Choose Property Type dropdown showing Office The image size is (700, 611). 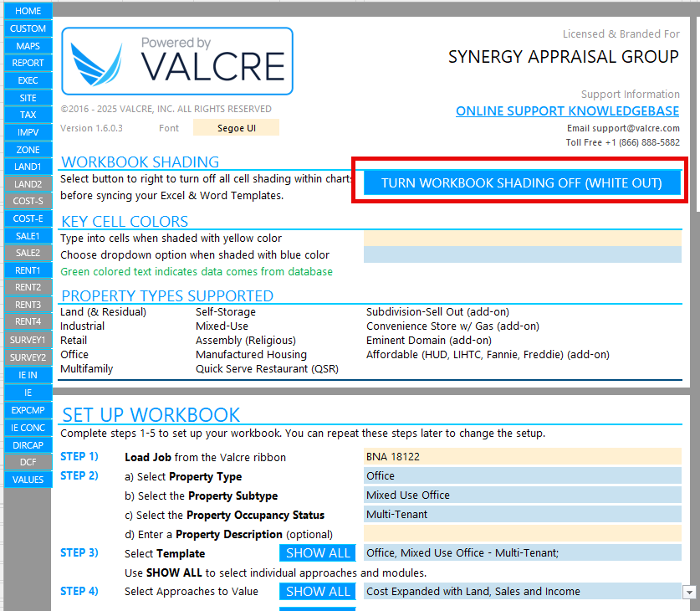pos(523,475)
